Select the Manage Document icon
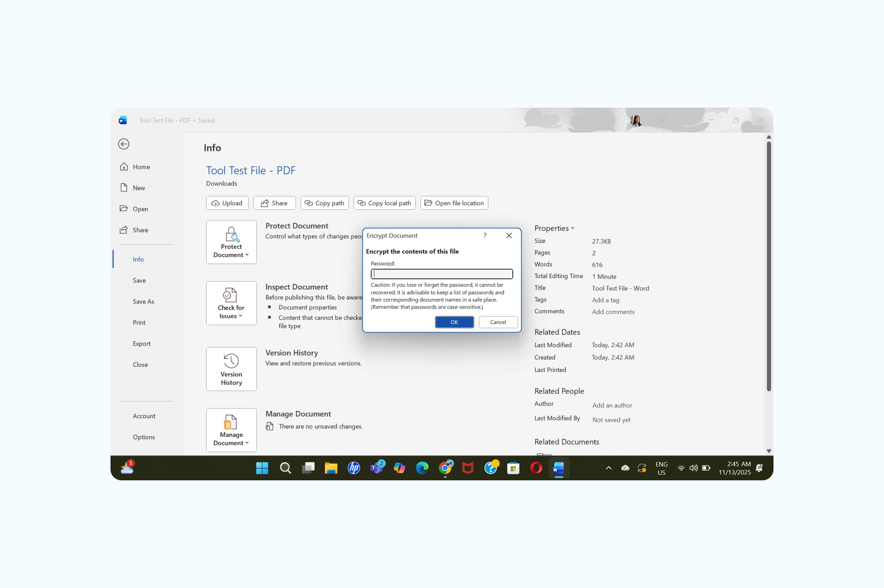Viewport: 884px width, 588px height. (231, 430)
